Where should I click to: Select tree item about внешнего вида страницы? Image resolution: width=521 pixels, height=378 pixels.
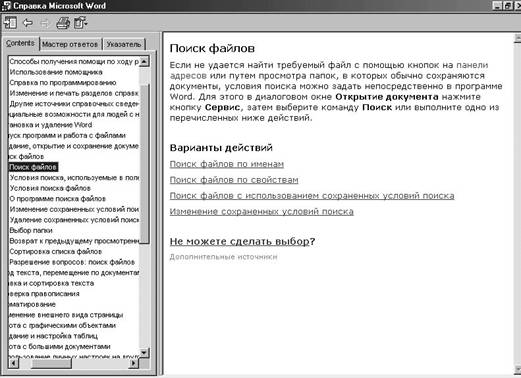pyautogui.click(x=66, y=315)
